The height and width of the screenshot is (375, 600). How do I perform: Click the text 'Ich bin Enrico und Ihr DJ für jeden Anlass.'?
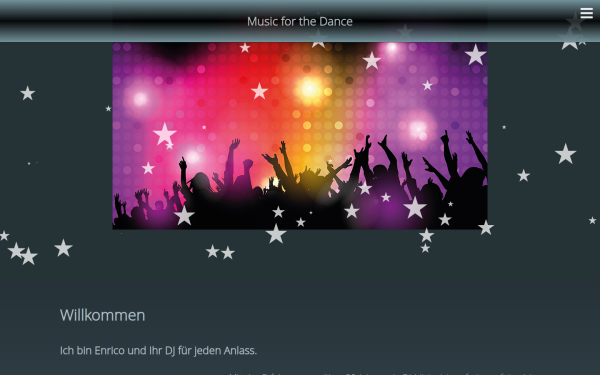(158, 351)
